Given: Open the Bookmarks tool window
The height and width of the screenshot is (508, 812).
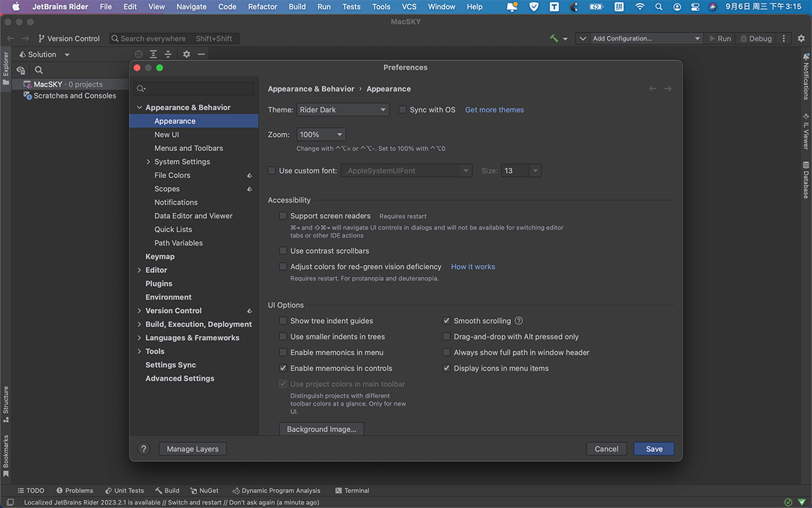Looking at the screenshot, I should tap(5, 457).
